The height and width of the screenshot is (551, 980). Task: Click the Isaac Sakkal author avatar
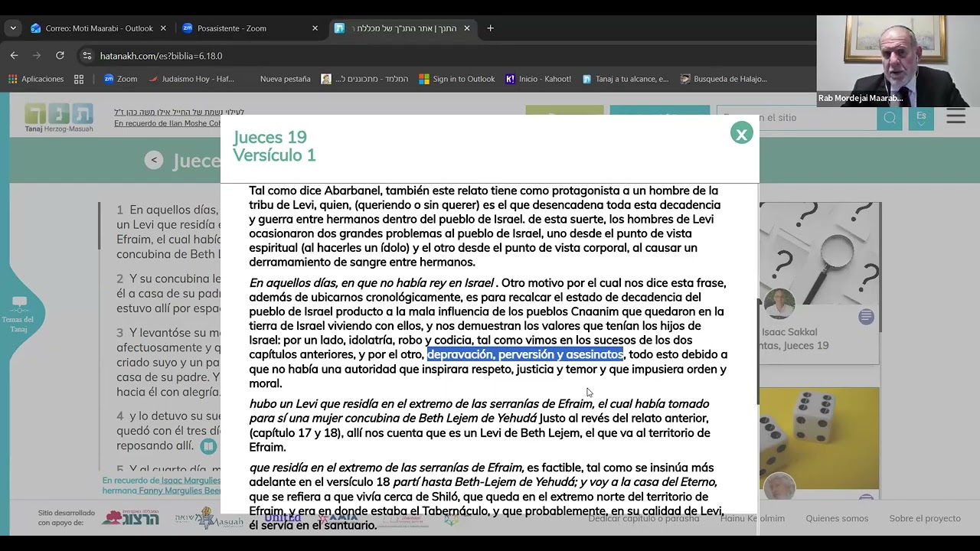[x=779, y=305]
